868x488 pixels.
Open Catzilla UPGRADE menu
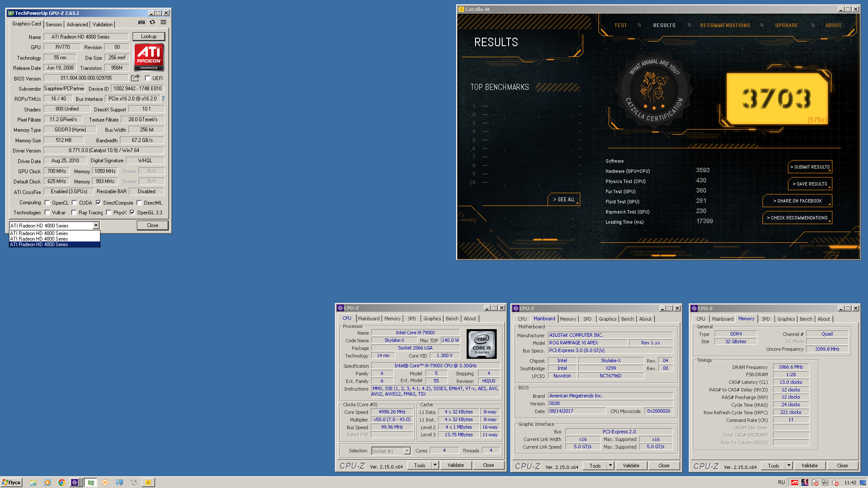click(x=787, y=25)
